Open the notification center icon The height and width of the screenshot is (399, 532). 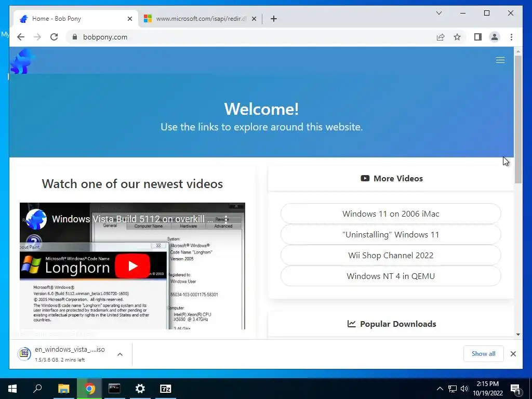(x=515, y=389)
